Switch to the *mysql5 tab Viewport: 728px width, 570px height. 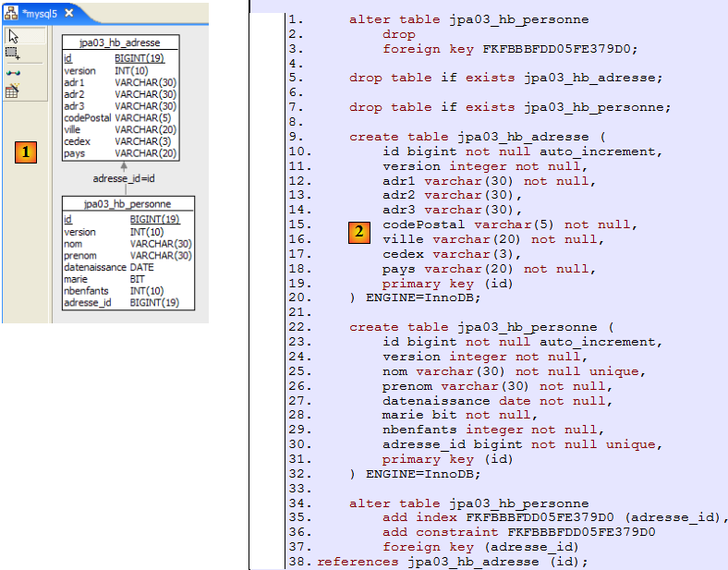(x=41, y=12)
